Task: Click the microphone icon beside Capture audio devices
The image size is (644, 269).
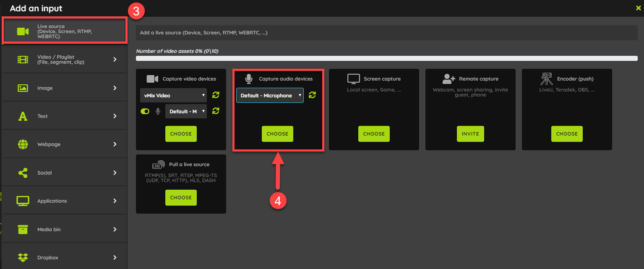Action: pos(249,79)
